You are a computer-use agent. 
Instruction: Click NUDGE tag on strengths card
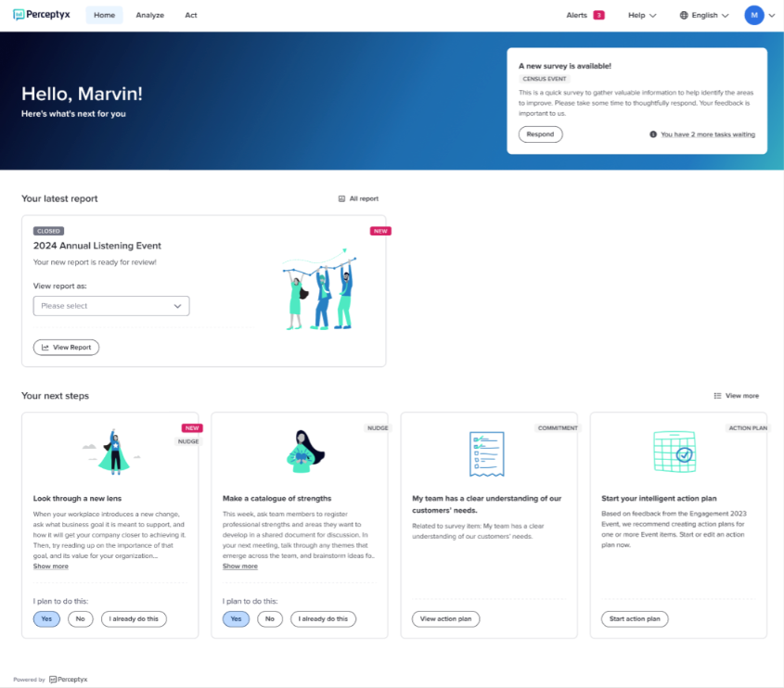pos(378,428)
